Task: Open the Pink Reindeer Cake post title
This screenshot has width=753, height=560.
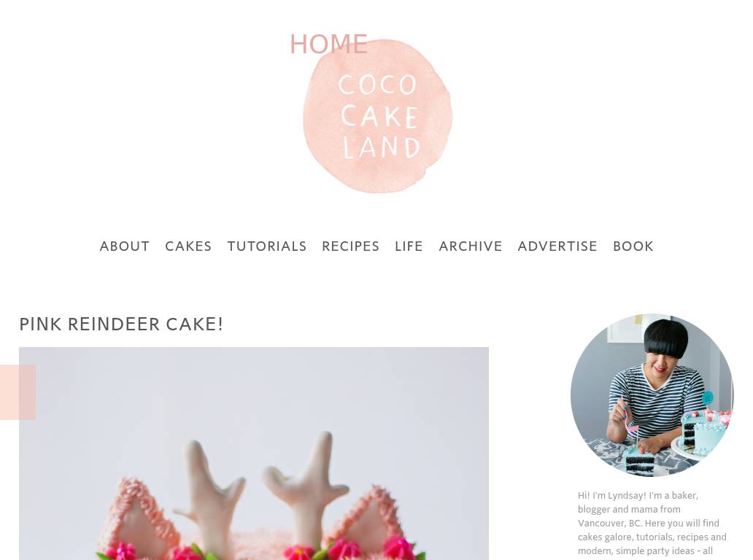Action: (121, 324)
